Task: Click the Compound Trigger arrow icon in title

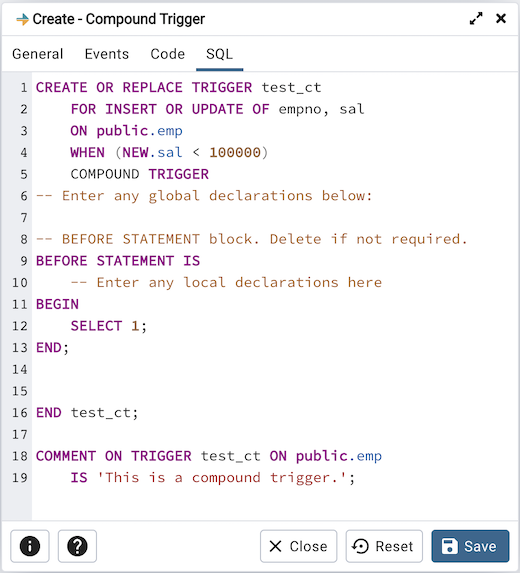Action: [22, 19]
